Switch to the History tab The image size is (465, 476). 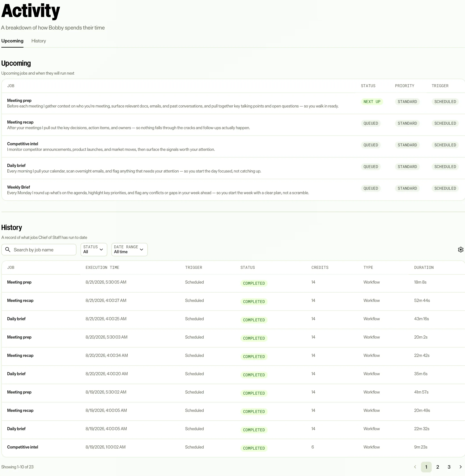pyautogui.click(x=39, y=41)
